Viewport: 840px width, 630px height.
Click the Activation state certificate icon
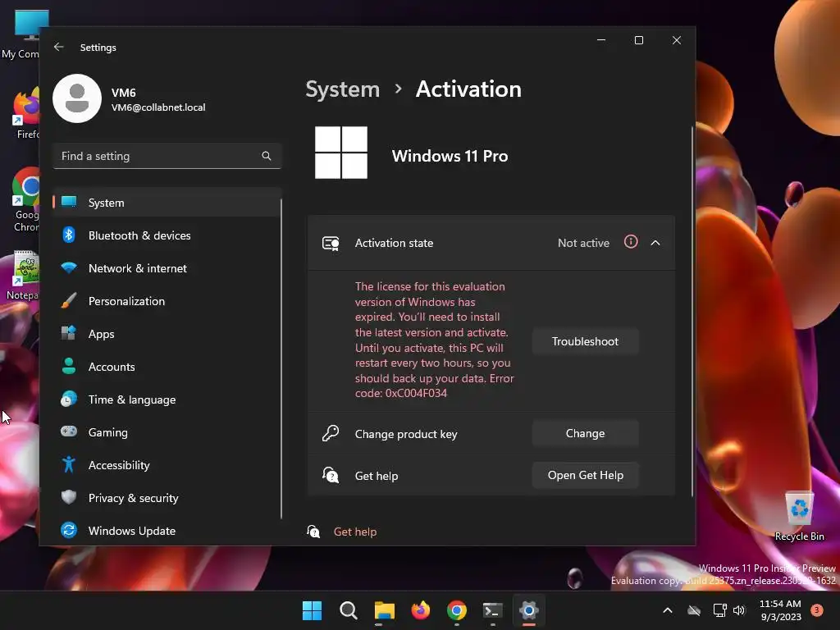pyautogui.click(x=331, y=243)
